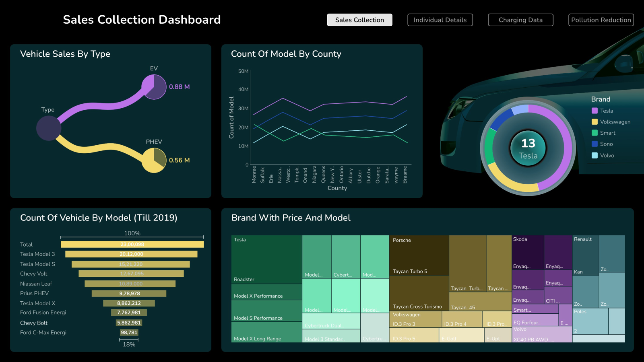Viewport: 644px width, 362px height.
Task: Open the Charging Data tab
Action: 520,20
